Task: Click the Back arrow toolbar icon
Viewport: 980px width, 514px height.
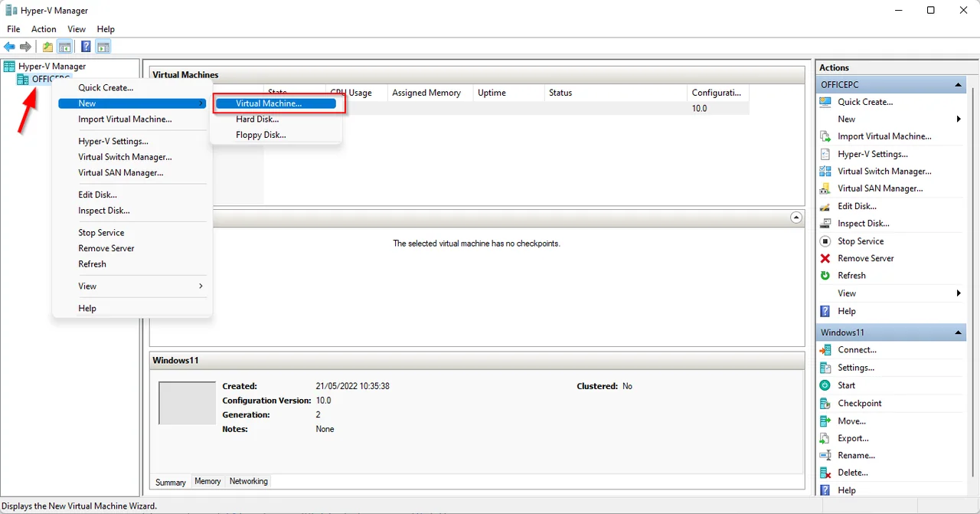Action: tap(9, 47)
